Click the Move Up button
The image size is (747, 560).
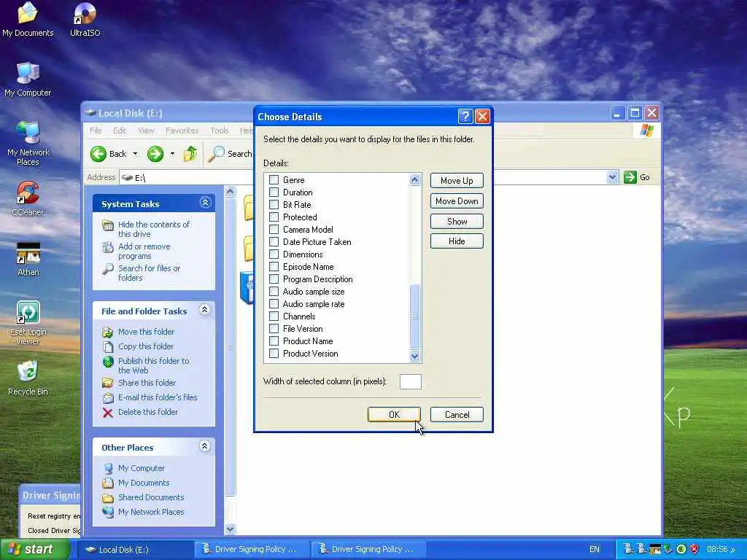click(x=457, y=181)
